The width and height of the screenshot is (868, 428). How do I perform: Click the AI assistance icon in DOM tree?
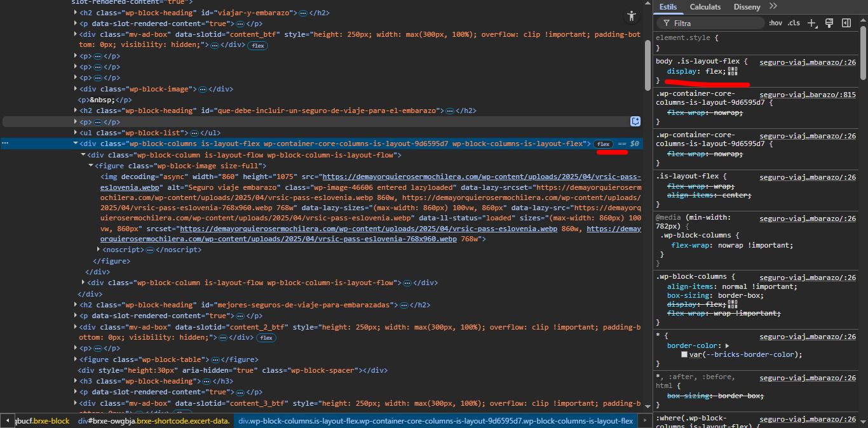click(x=635, y=121)
